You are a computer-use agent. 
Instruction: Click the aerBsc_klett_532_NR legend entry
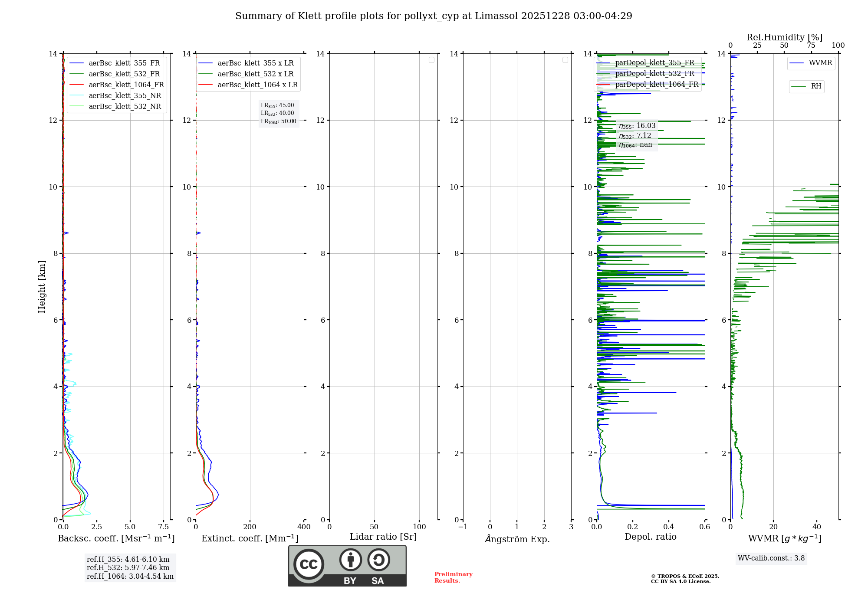[x=125, y=107]
